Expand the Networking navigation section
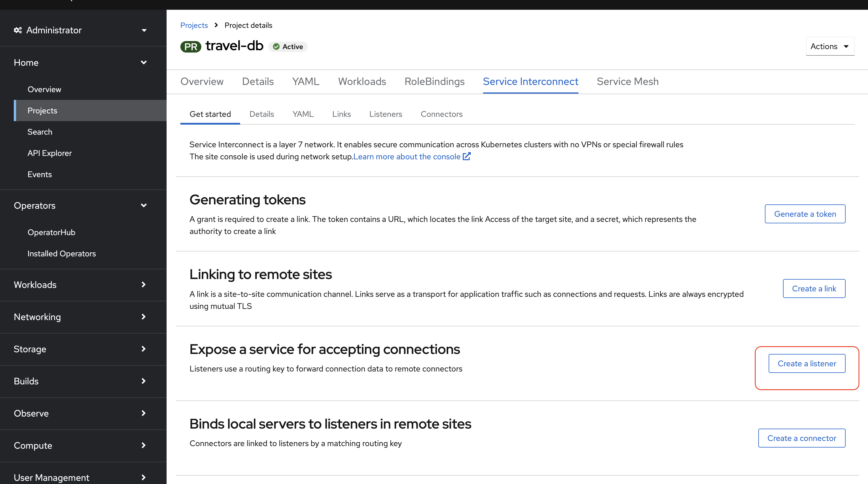The image size is (868, 484). tap(81, 317)
